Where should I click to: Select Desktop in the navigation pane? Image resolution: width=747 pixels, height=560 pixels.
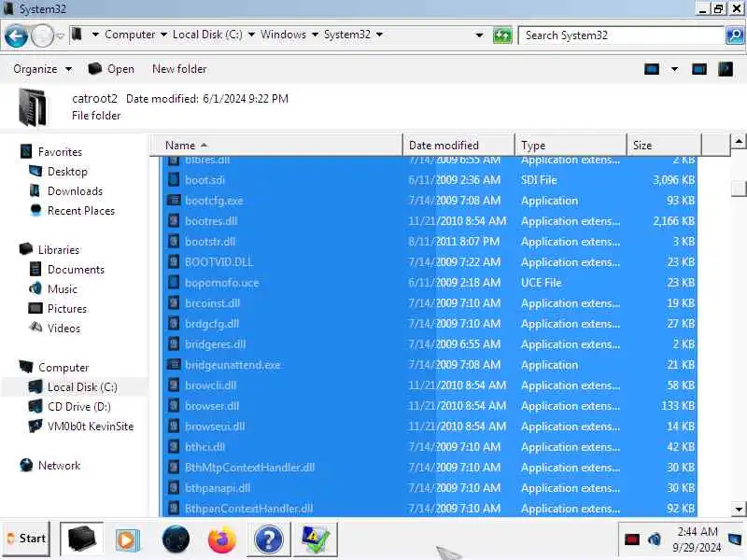pos(67,172)
